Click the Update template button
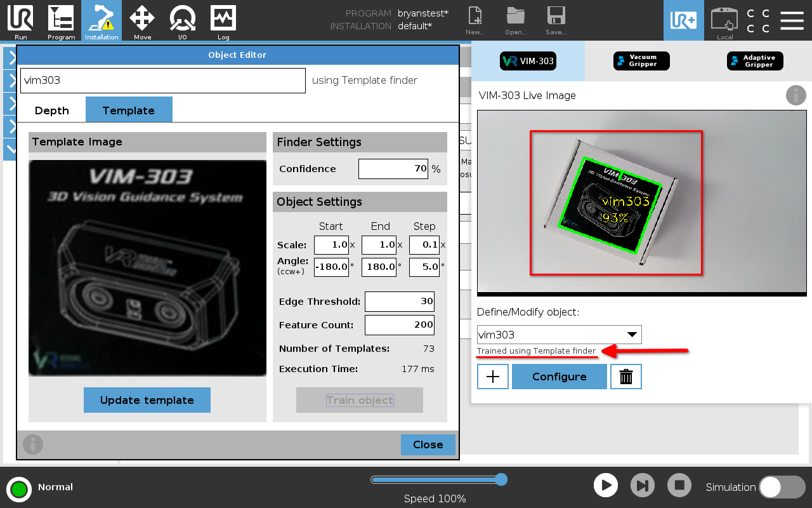The image size is (812, 508). pyautogui.click(x=147, y=400)
